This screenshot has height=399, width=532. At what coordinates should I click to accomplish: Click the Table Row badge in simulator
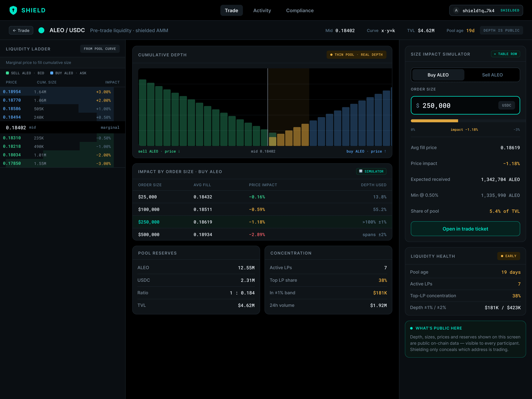[505, 54]
